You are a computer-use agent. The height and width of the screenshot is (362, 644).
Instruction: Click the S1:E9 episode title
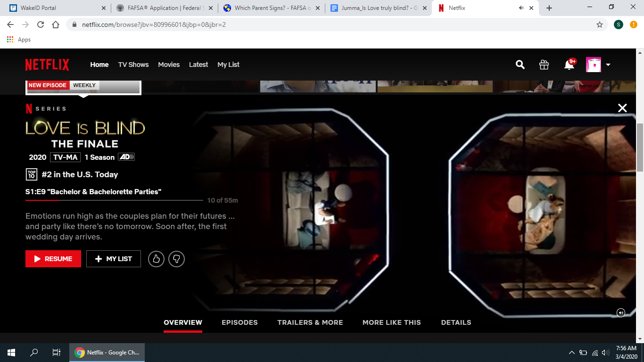[93, 192]
